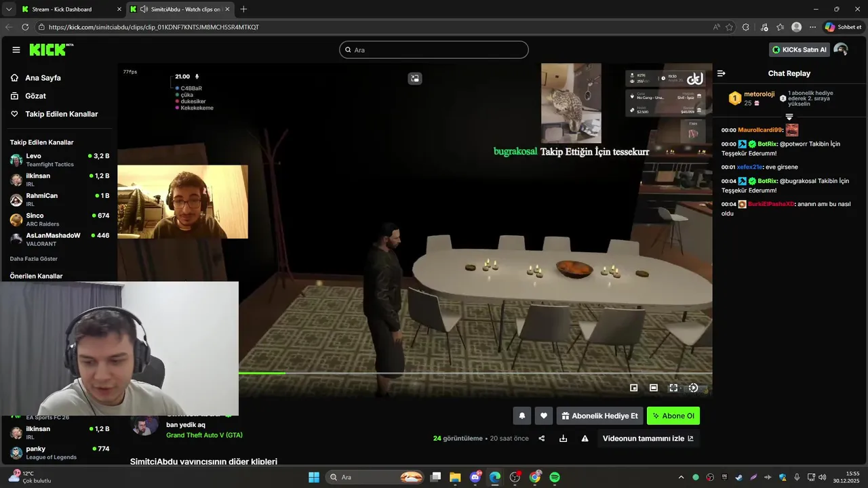Open the Kick hamburger sidebar menu
Screen dimensions: 868x488
(x=16, y=49)
